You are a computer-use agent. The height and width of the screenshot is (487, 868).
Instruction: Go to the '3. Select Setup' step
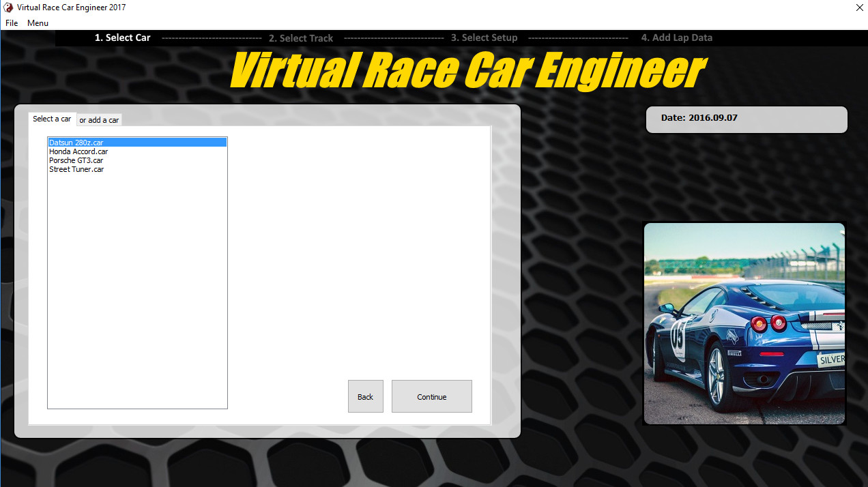click(x=484, y=38)
